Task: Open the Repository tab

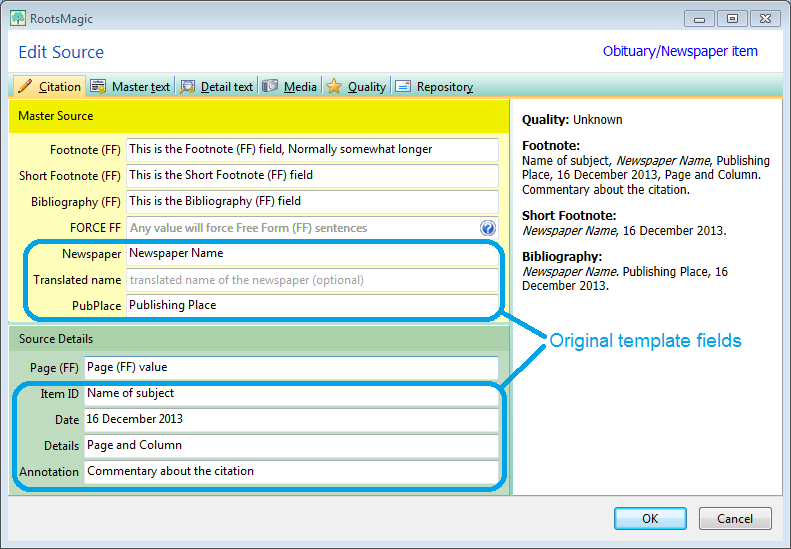Action: pyautogui.click(x=434, y=86)
